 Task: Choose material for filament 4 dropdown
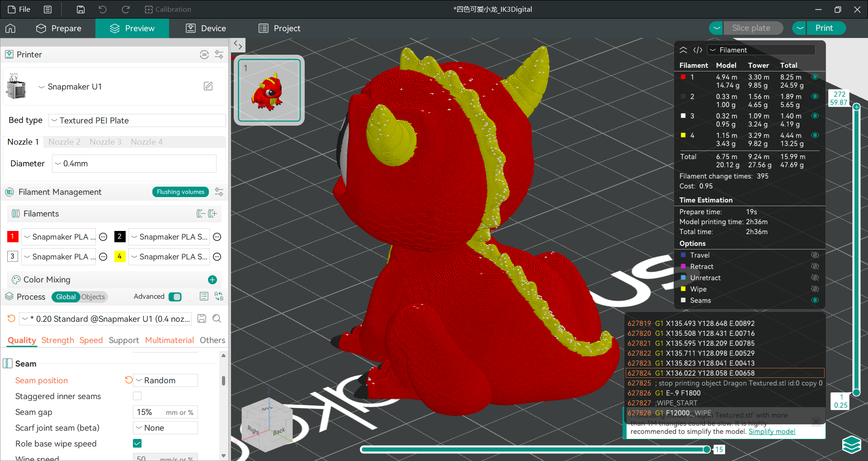tap(169, 257)
